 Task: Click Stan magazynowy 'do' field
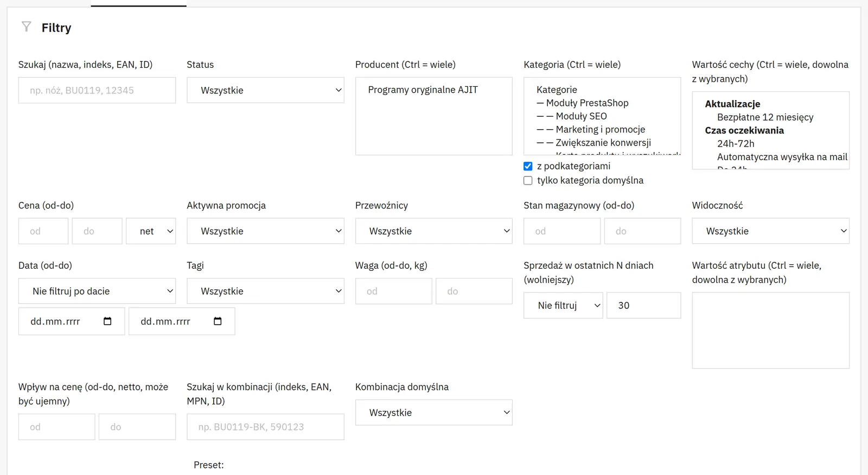(642, 231)
